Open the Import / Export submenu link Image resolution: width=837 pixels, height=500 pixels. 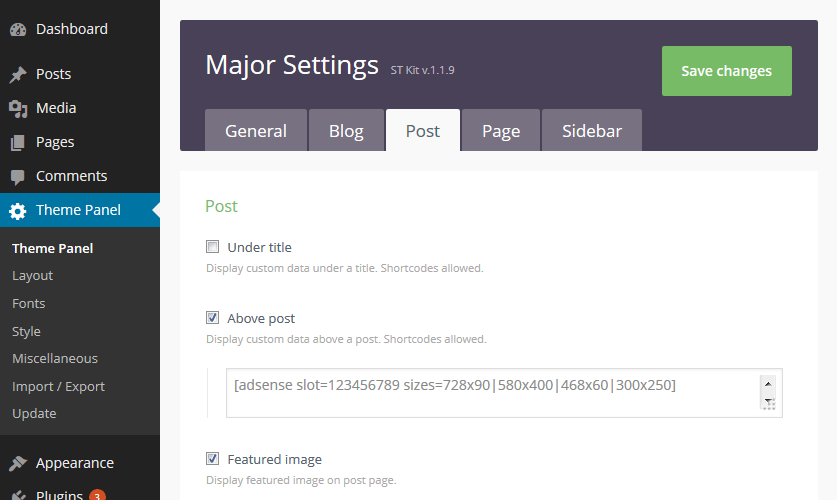click(58, 386)
